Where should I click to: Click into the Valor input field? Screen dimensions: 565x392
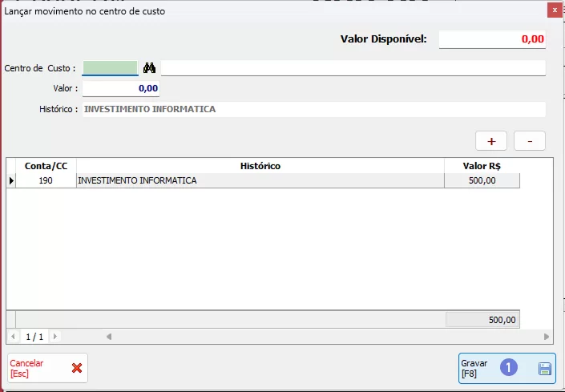[121, 88]
